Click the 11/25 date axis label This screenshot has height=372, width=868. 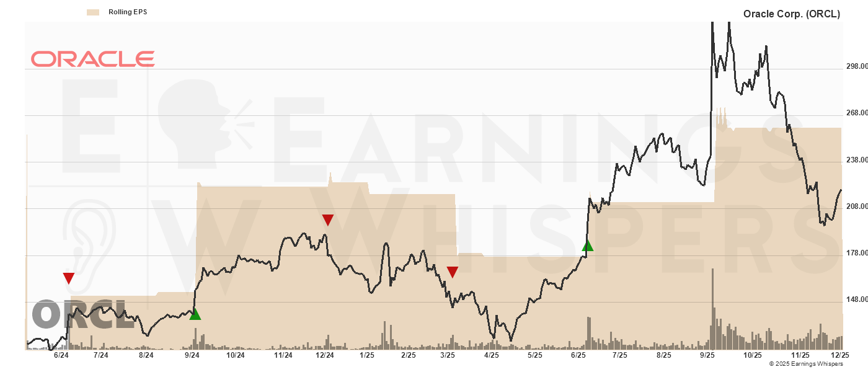point(800,355)
